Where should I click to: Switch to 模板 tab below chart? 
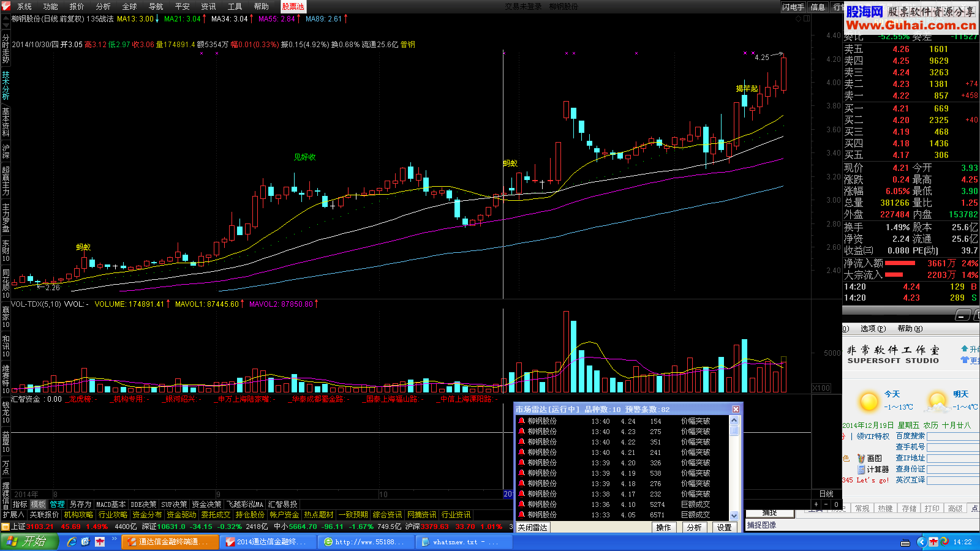click(x=39, y=504)
